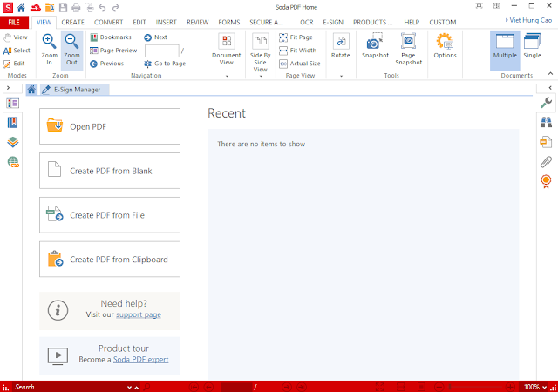
Task: Click the page number input field in ribbon
Action: pyautogui.click(x=162, y=51)
